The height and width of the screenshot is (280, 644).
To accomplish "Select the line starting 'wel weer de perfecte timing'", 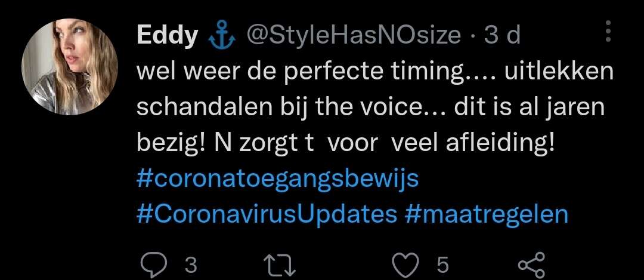I will [375, 72].
